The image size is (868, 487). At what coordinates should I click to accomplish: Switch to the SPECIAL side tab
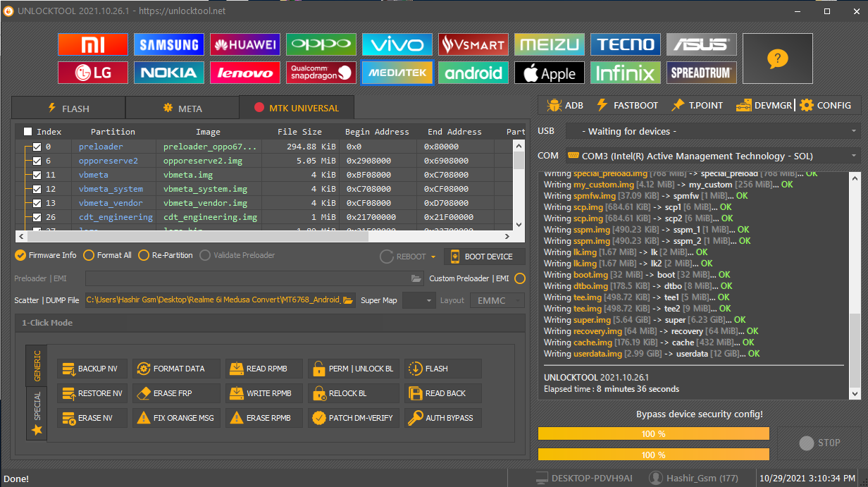[x=37, y=413]
